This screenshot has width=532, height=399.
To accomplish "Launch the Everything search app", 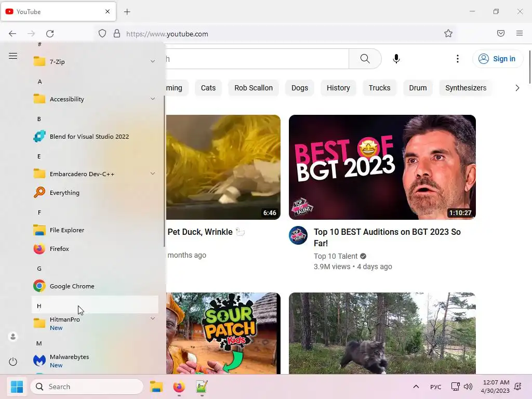I will pyautogui.click(x=95, y=192).
